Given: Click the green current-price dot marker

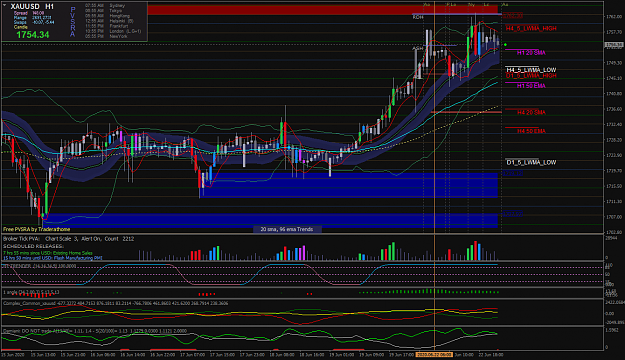Looking at the screenshot, I should pyautogui.click(x=505, y=45).
